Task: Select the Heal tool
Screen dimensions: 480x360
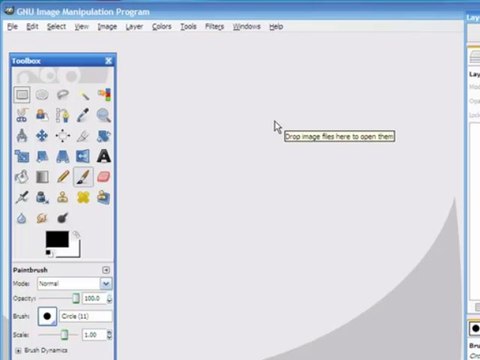Action: (x=83, y=197)
